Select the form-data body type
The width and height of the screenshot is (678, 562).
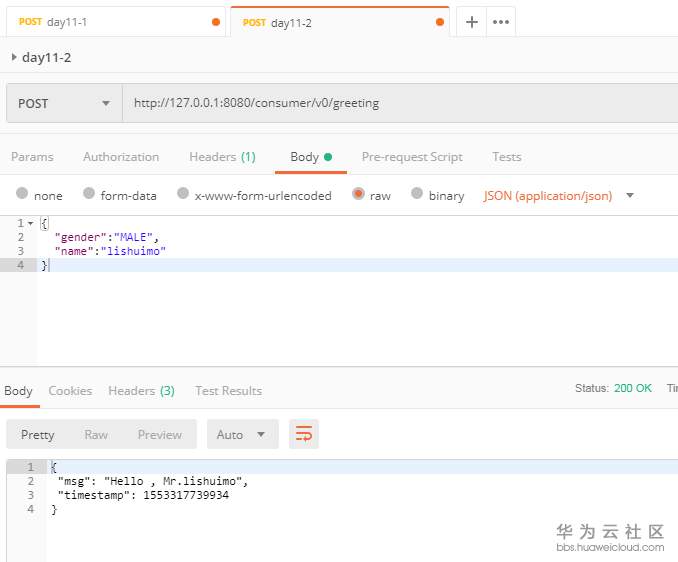(89, 193)
